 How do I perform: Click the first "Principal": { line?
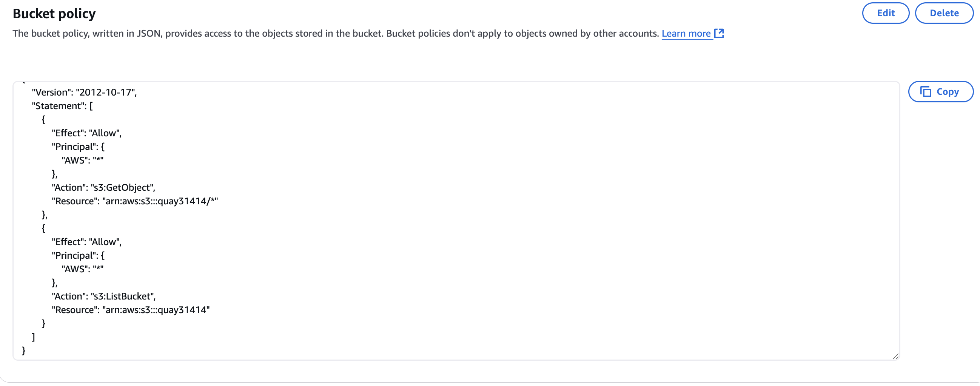pyautogui.click(x=78, y=147)
